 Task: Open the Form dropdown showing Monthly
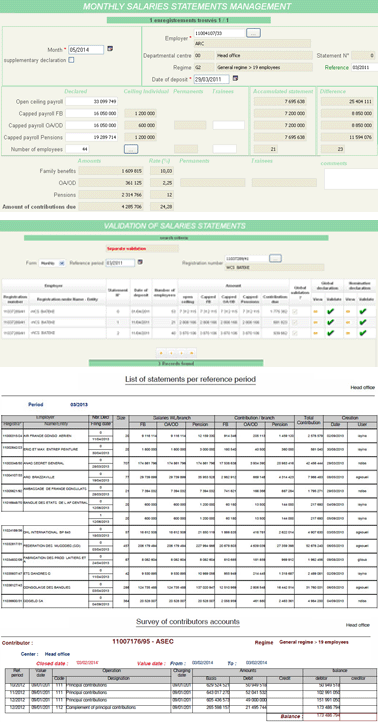point(52,263)
